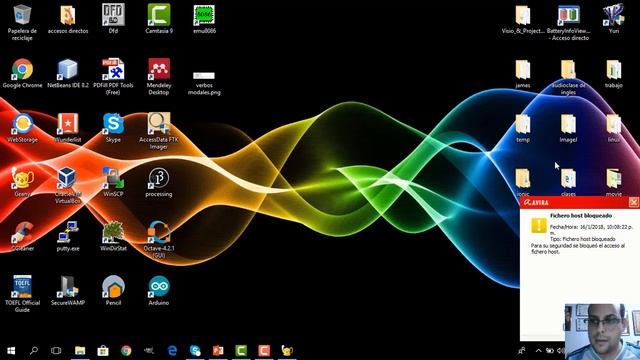Select the WinSCP desktop icon
This screenshot has width=640, height=360.
[x=113, y=182]
